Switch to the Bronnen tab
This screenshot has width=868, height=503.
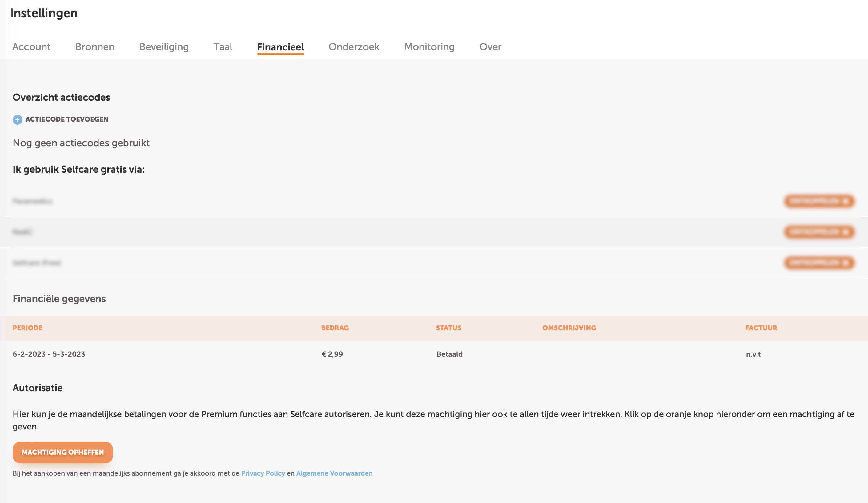point(95,47)
